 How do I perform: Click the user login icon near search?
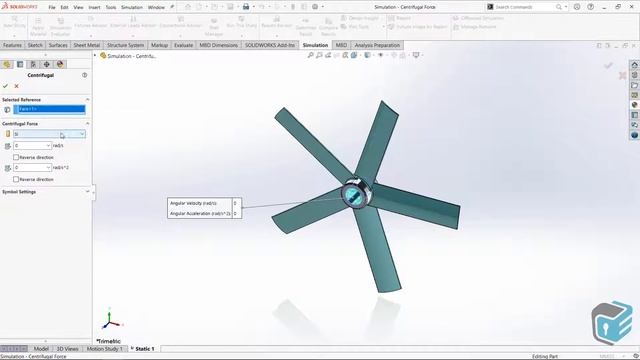pyautogui.click(x=577, y=7)
